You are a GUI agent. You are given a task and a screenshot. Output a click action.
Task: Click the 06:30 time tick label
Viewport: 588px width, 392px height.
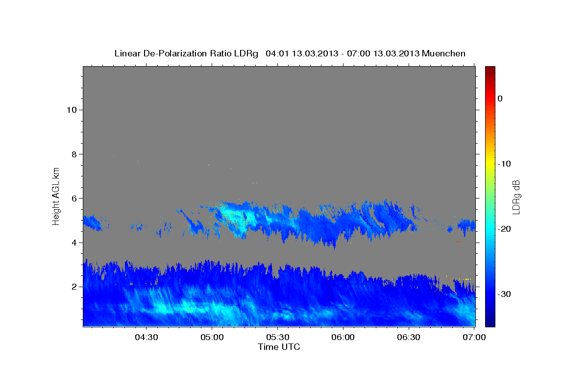pos(409,338)
